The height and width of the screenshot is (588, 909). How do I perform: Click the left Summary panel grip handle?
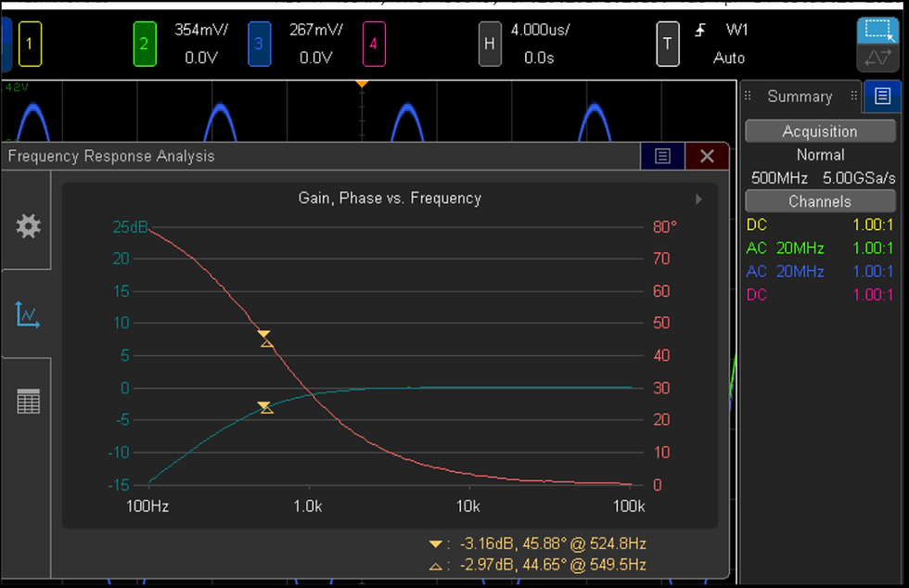(748, 96)
